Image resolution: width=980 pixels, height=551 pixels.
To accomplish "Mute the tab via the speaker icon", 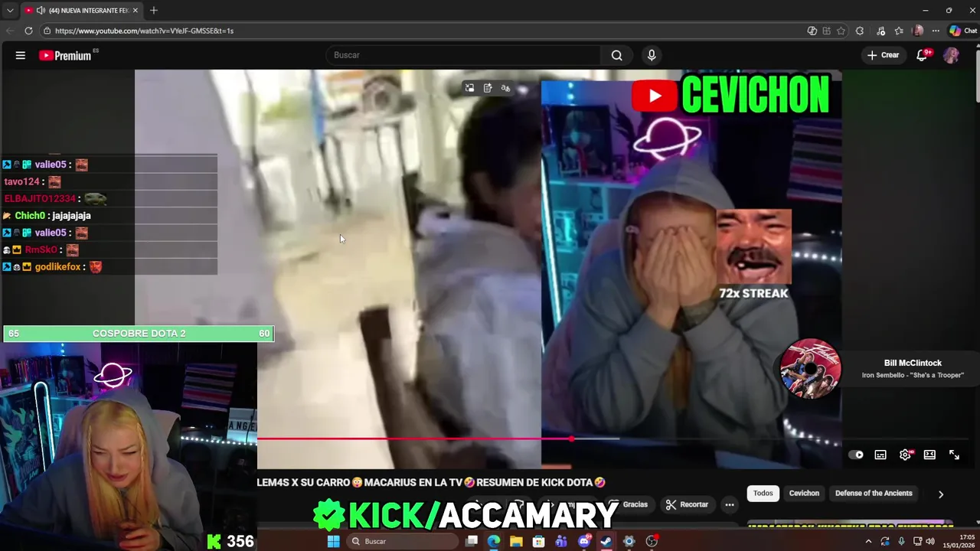I will pyautogui.click(x=40, y=11).
